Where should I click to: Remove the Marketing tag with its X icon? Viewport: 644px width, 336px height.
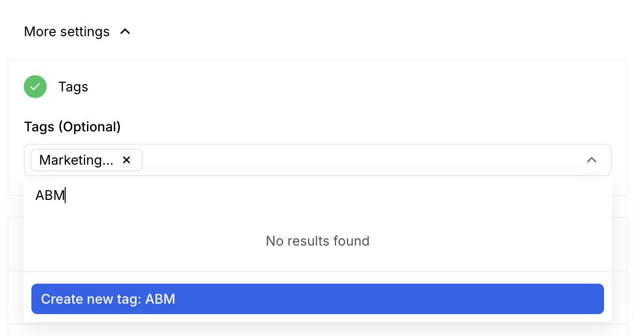click(x=127, y=160)
